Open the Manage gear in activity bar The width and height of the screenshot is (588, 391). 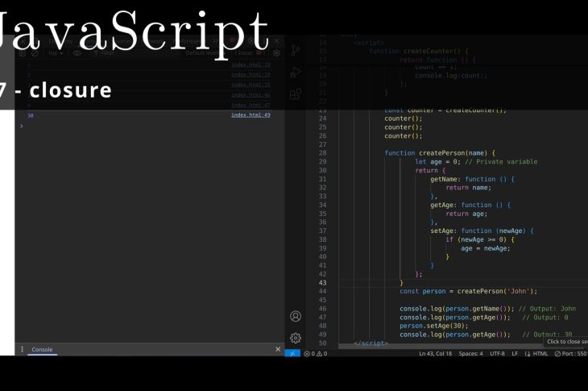(296, 338)
